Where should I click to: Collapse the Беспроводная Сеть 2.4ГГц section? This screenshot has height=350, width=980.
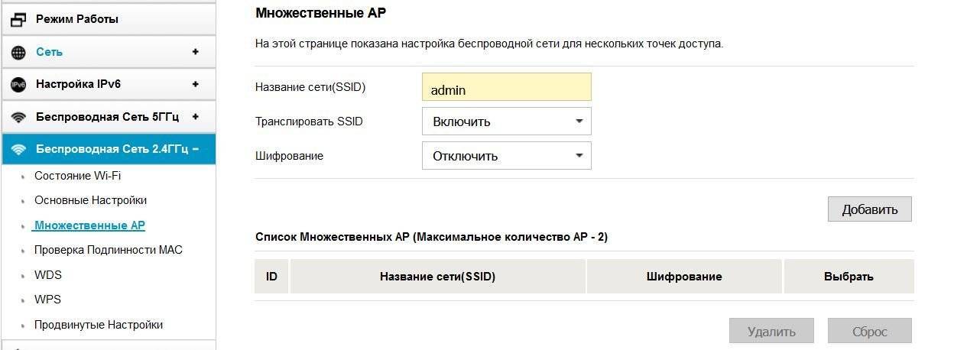196,148
